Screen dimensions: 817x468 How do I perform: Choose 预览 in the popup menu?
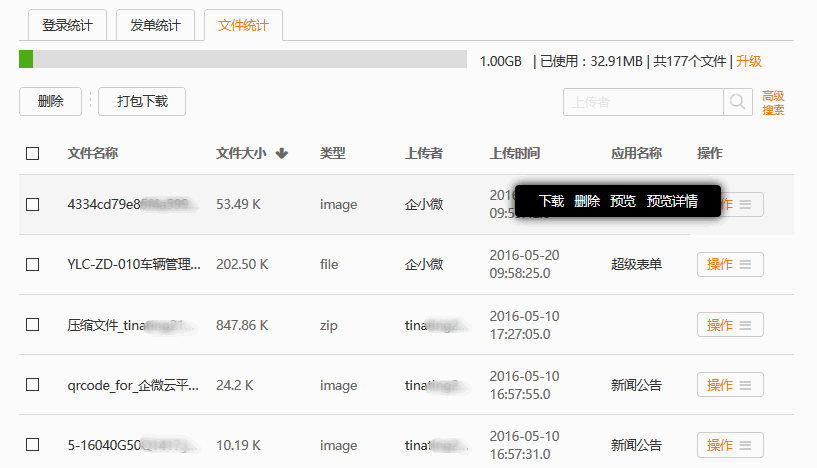(x=623, y=201)
